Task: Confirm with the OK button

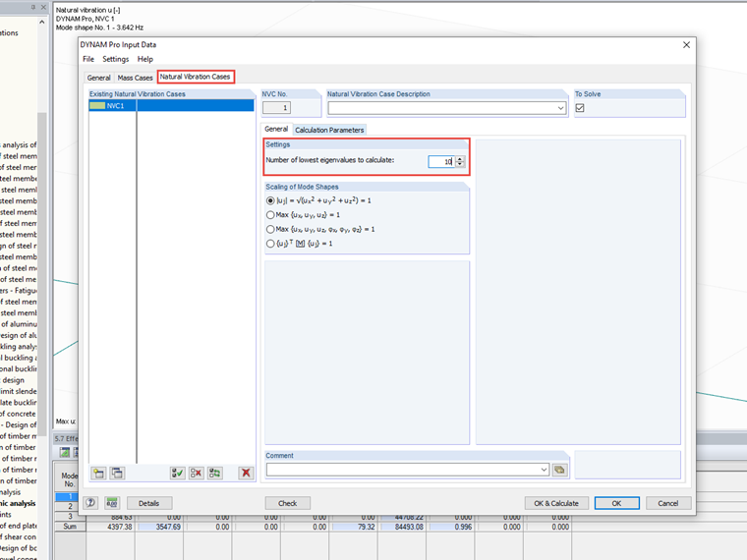Action: coord(617,503)
